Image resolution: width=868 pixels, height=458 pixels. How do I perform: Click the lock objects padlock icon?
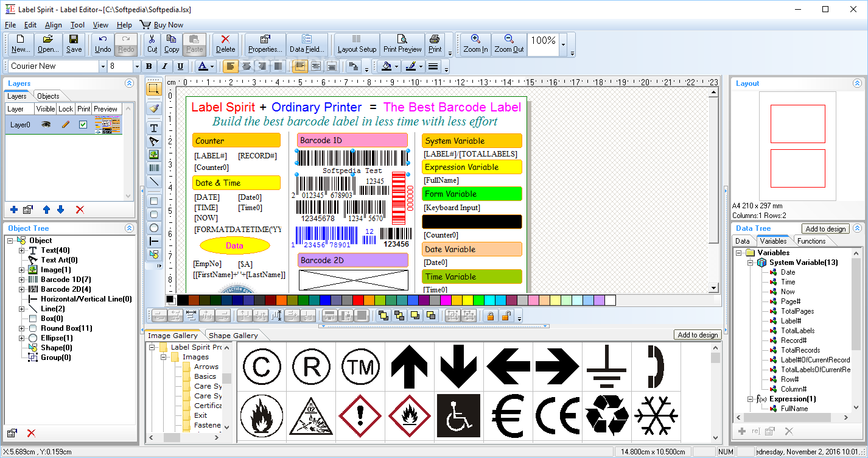click(489, 315)
